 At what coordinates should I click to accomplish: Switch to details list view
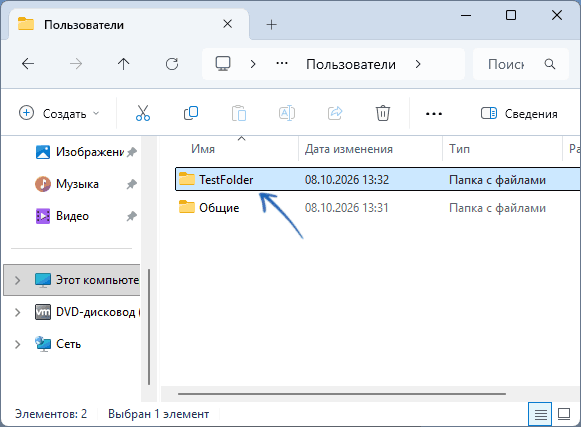click(x=540, y=414)
